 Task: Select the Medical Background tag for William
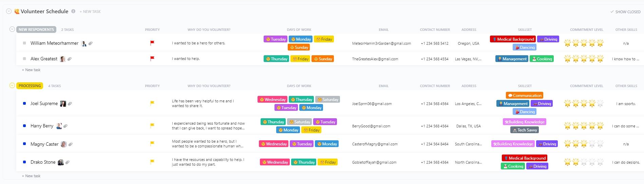pos(513,39)
